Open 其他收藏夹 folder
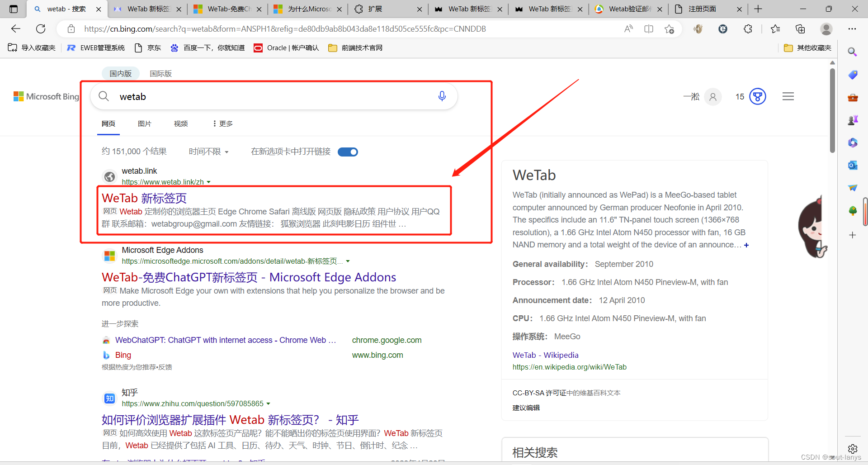This screenshot has height=465, width=868. [x=807, y=48]
